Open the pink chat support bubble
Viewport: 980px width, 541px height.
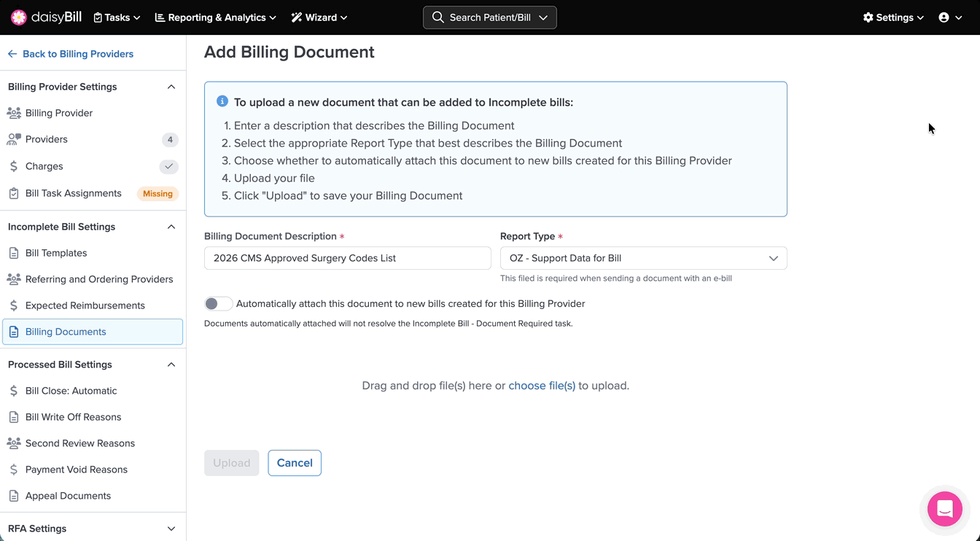(944, 509)
